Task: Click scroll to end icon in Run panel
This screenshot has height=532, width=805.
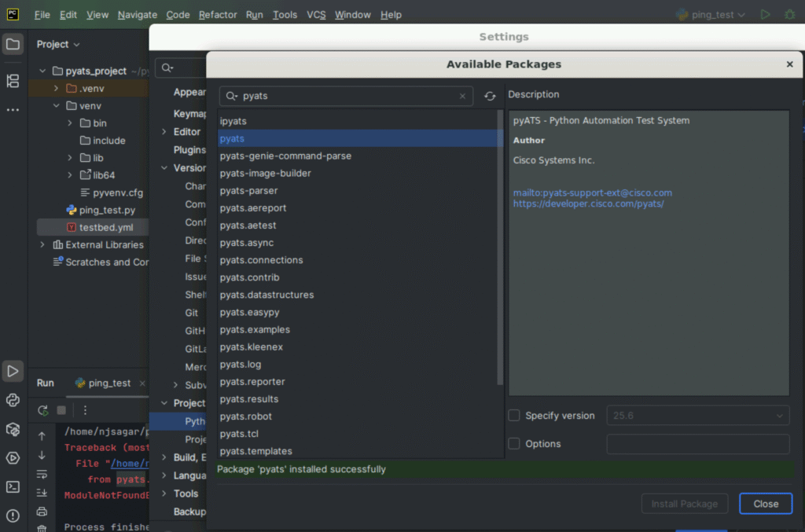Action: click(42, 493)
